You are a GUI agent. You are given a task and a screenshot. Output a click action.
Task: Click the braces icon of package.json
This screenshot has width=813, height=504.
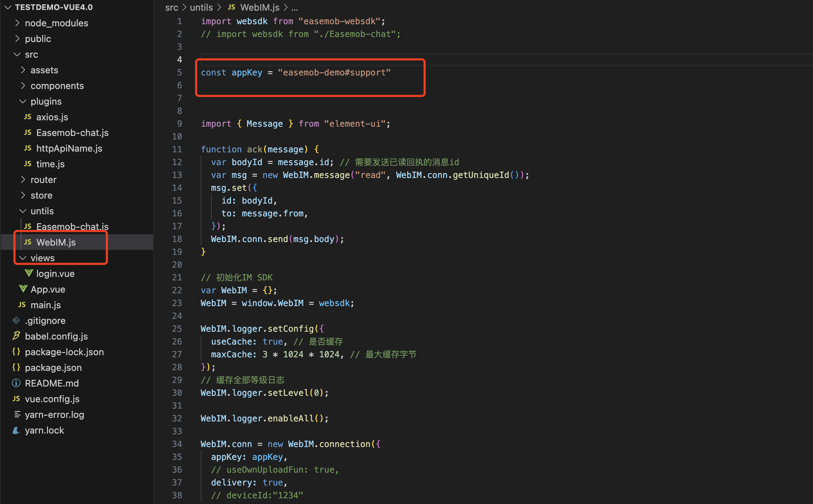pyautogui.click(x=16, y=367)
